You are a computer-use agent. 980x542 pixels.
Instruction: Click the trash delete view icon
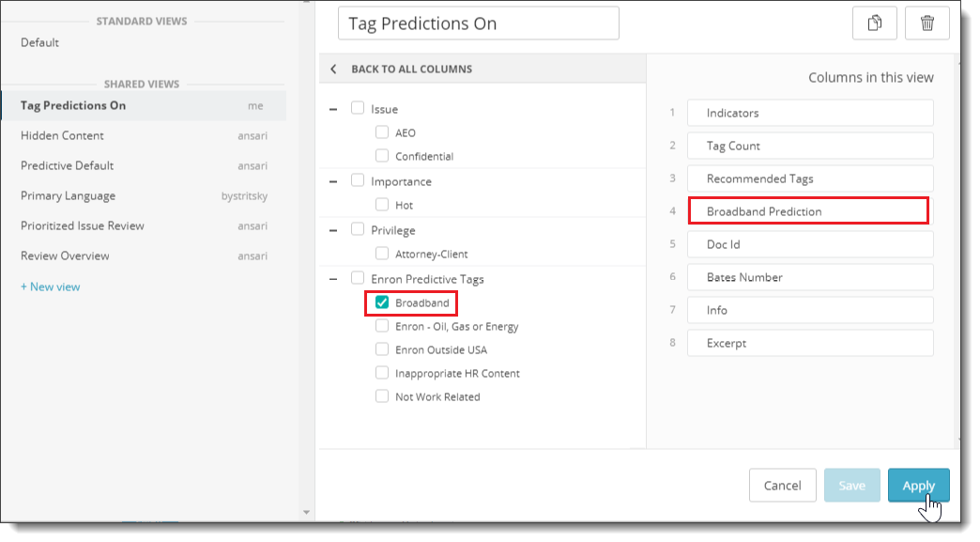(926, 23)
